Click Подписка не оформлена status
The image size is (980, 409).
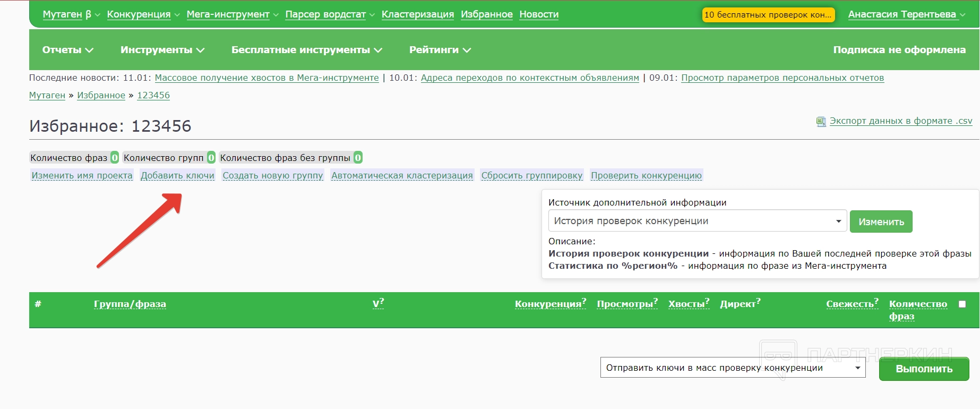click(899, 50)
